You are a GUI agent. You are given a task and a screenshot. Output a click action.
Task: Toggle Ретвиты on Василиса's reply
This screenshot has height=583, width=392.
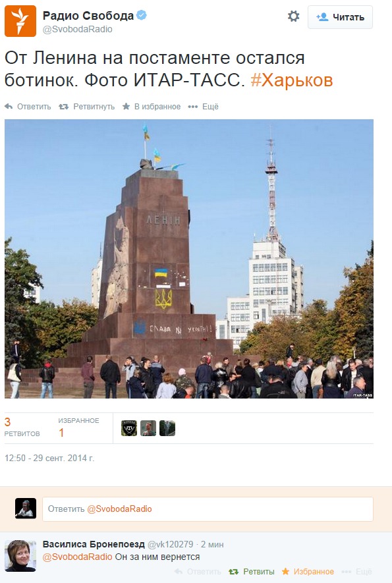(x=252, y=572)
